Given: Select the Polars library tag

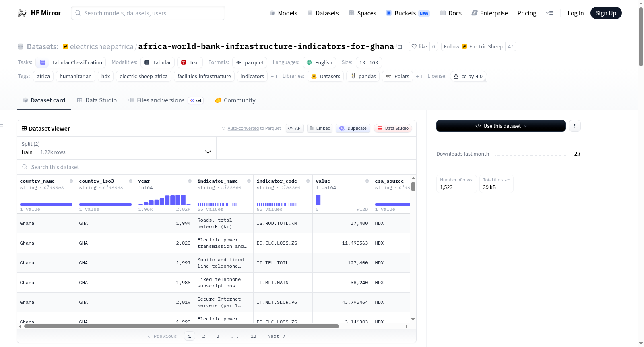Looking at the screenshot, I should point(397,76).
